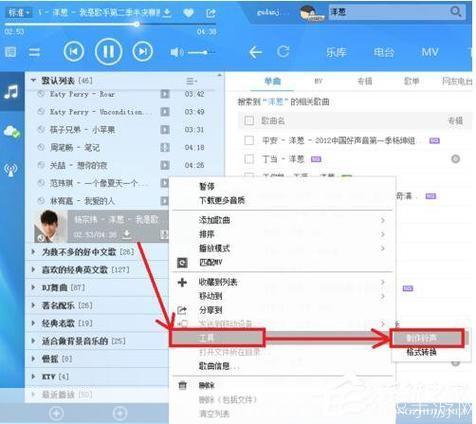The width and height of the screenshot is (476, 424).
Task: Click the search magnifier icon
Action: pyautogui.click(x=455, y=12)
